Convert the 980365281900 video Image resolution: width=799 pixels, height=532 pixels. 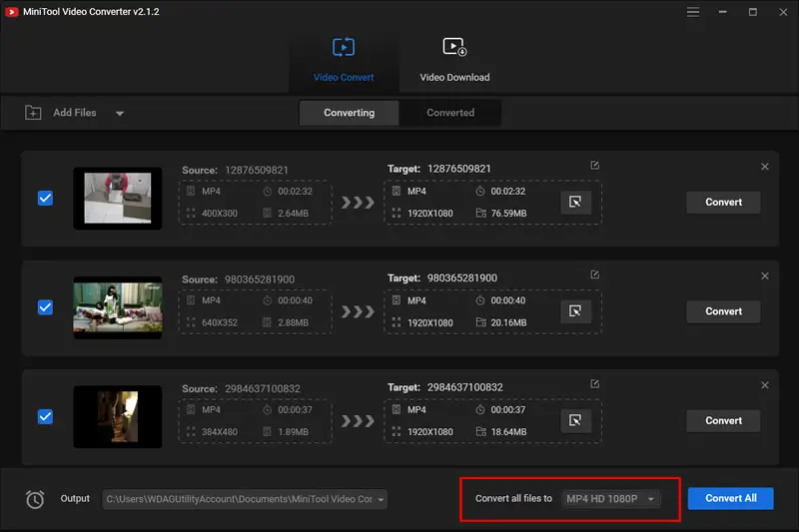pos(723,311)
